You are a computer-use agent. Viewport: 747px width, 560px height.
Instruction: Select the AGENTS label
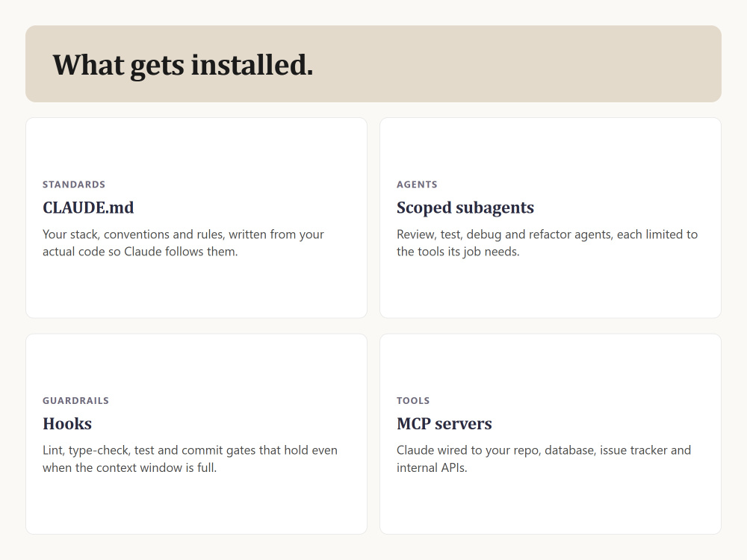417,184
